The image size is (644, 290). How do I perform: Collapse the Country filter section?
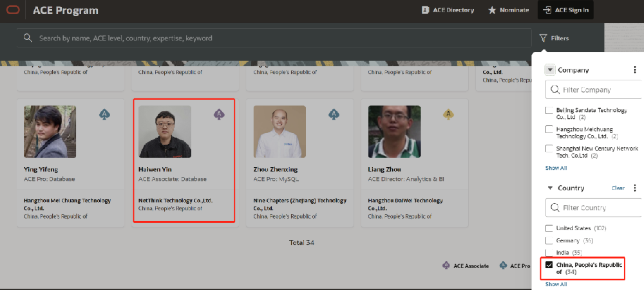click(550, 188)
